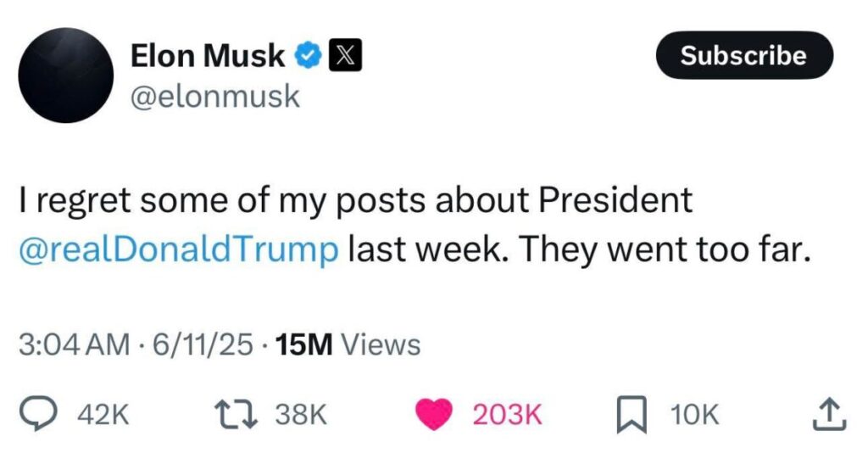The width and height of the screenshot is (868, 470).
Task: Open the @realDonaldTrump mention link
Action: click(178, 251)
